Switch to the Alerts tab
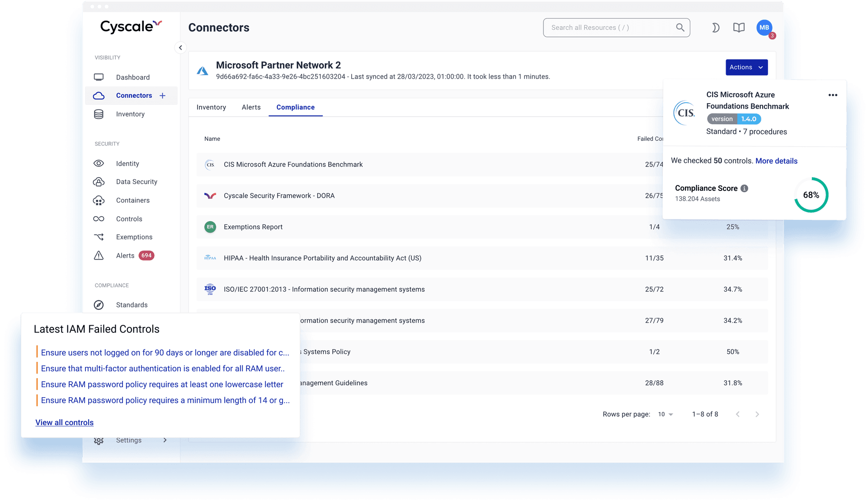The width and height of the screenshot is (868, 503). 251,107
